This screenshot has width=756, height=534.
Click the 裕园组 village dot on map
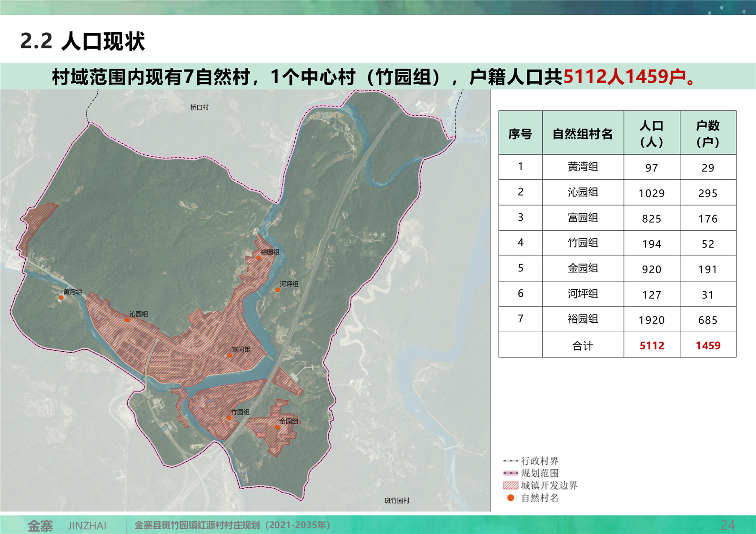[259, 258]
